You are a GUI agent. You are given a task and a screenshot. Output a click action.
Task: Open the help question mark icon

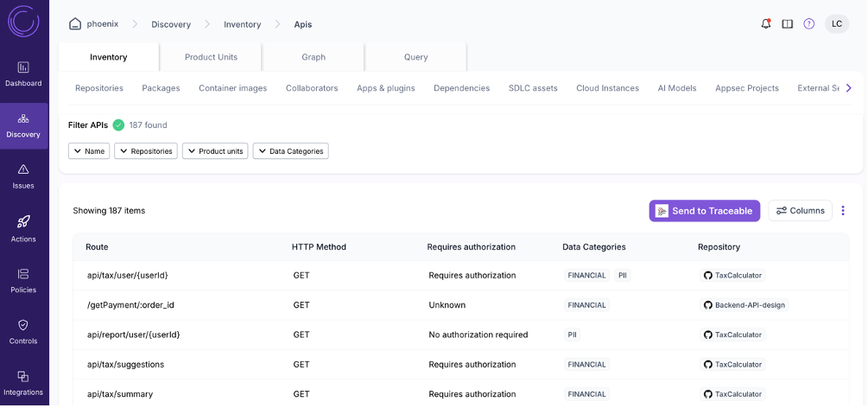808,24
